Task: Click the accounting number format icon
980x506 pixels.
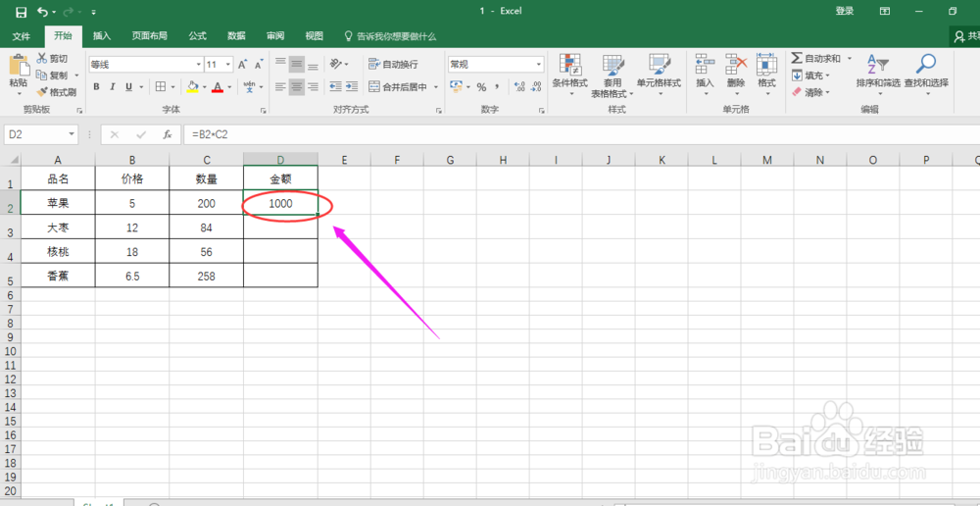Action: pos(457,87)
